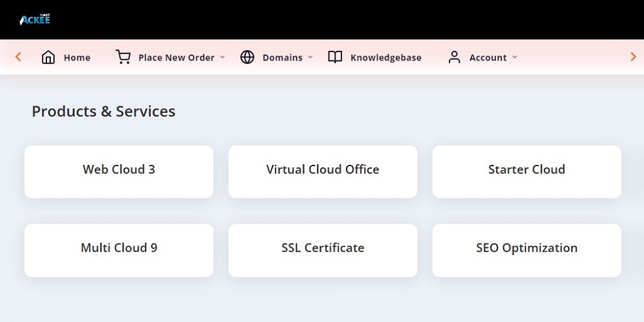Expand the Domains dropdown chevron
This screenshot has height=322, width=644.
pos(310,57)
